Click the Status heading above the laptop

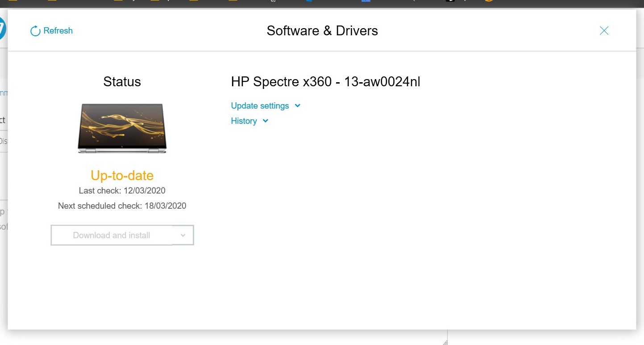(x=122, y=81)
